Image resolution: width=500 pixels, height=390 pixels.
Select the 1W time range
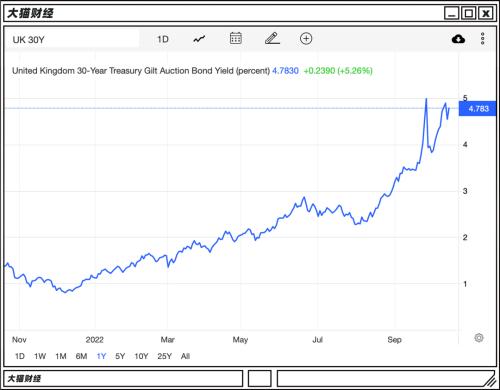(x=40, y=356)
